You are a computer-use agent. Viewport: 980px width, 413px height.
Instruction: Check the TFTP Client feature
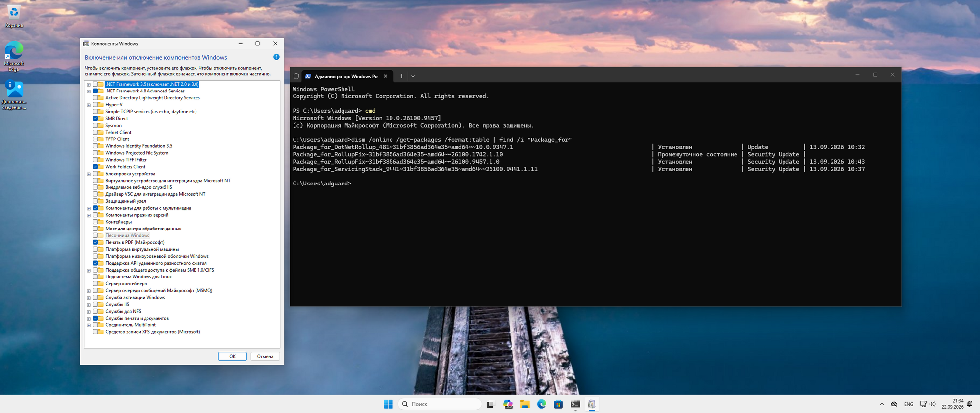click(95, 139)
